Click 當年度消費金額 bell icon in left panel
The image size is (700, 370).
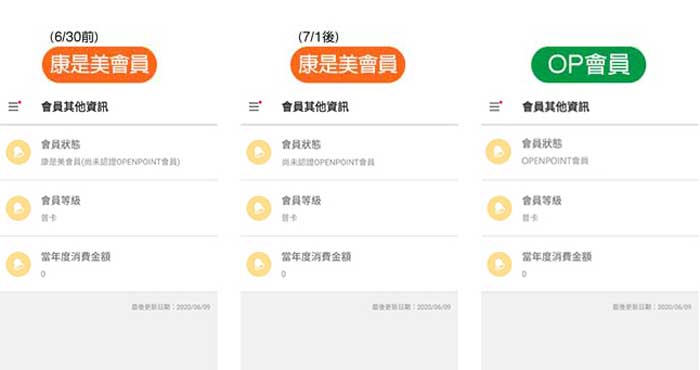(18, 264)
